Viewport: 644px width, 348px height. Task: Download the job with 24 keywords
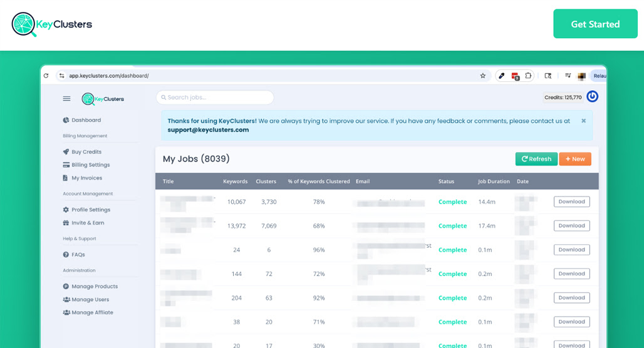[572, 250]
